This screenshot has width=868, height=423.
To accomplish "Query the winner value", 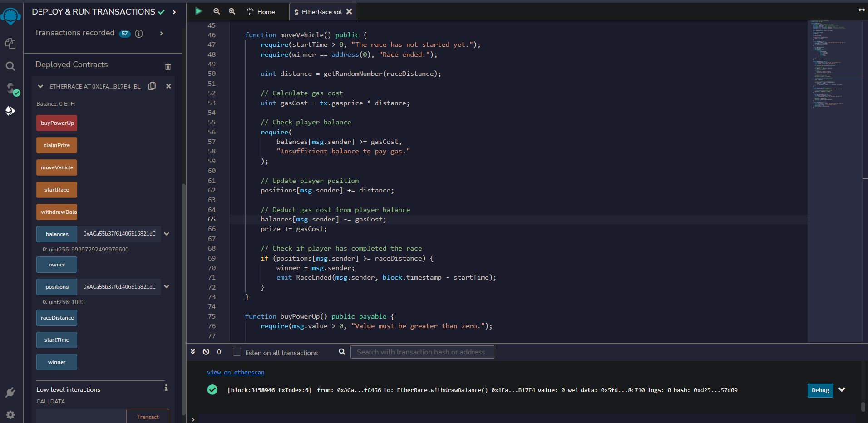I will pos(57,362).
